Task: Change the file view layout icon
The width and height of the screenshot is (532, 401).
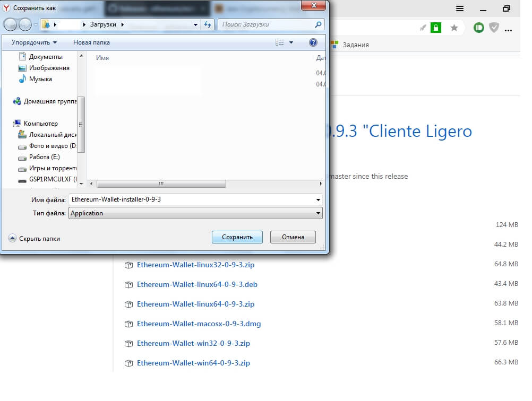Action: click(x=280, y=42)
